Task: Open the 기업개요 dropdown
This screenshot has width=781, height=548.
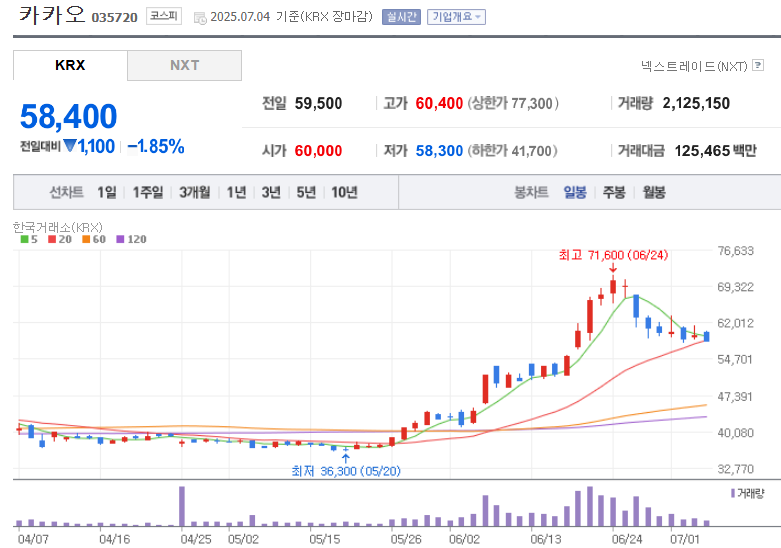Action: (456, 17)
